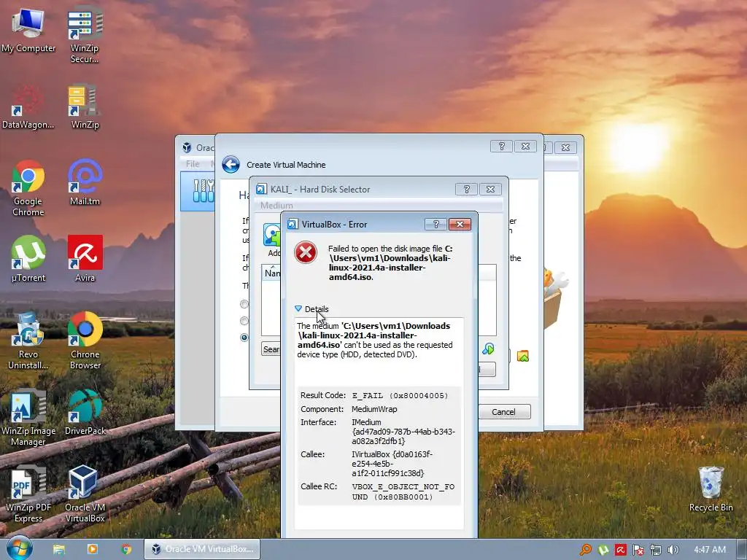Click the Search field in Hard Disk Selector
Image resolution: width=747 pixels, height=560 pixels.
pos(271,349)
